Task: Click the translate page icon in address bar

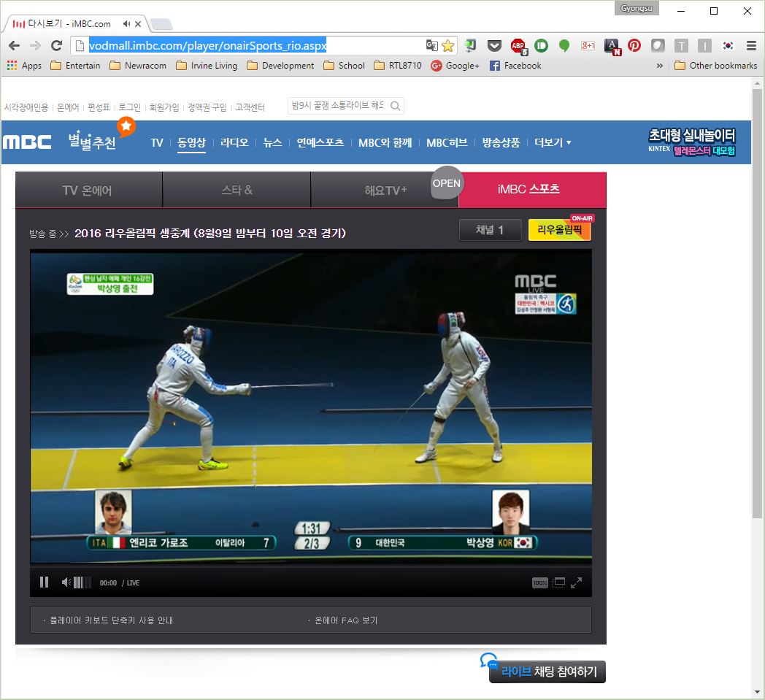Action: coord(432,46)
